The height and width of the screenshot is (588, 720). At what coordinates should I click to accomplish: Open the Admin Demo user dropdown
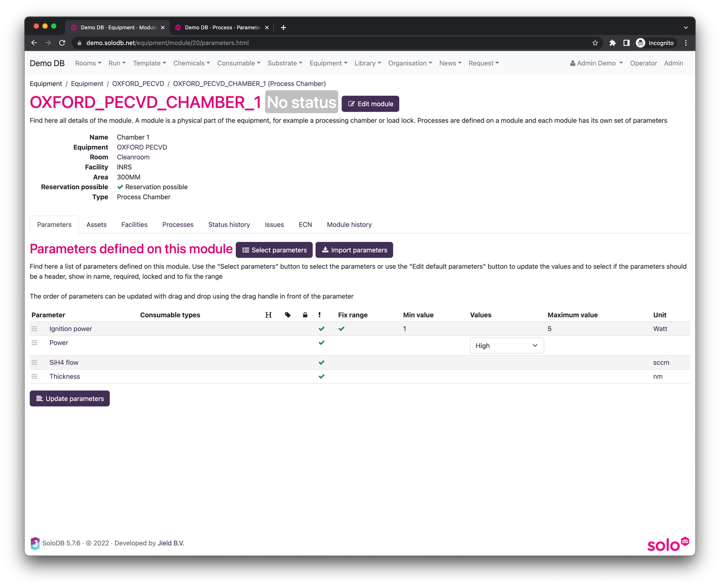596,63
